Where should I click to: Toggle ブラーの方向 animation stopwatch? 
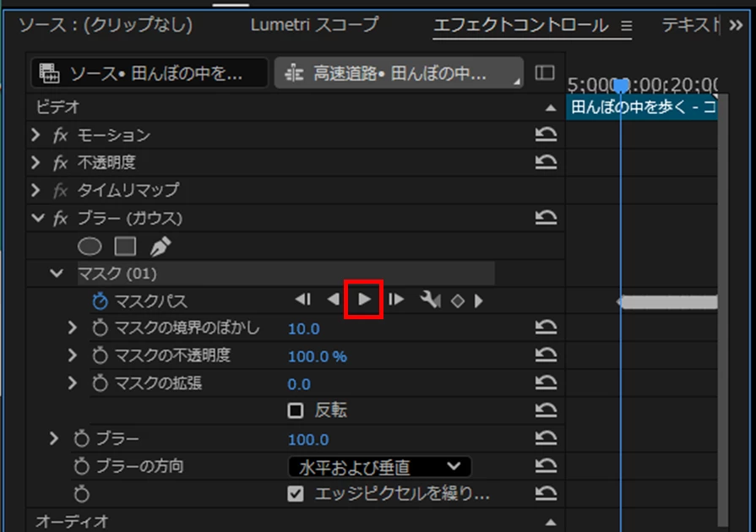(81, 466)
